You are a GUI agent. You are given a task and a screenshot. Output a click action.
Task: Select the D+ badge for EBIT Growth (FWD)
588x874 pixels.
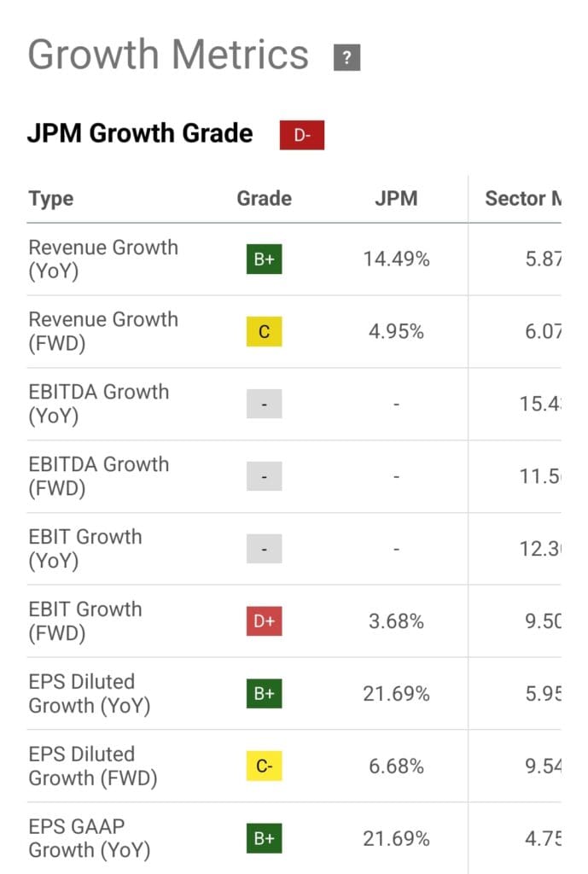[x=264, y=621]
